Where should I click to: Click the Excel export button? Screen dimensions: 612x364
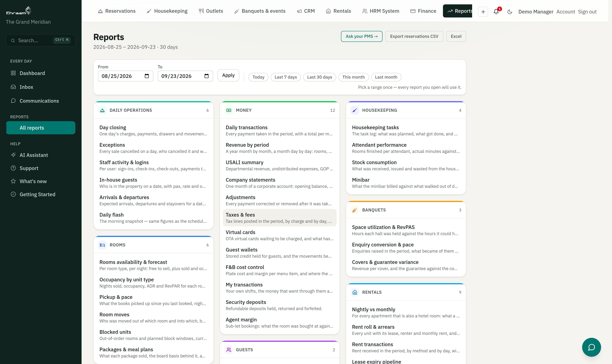[x=456, y=36]
